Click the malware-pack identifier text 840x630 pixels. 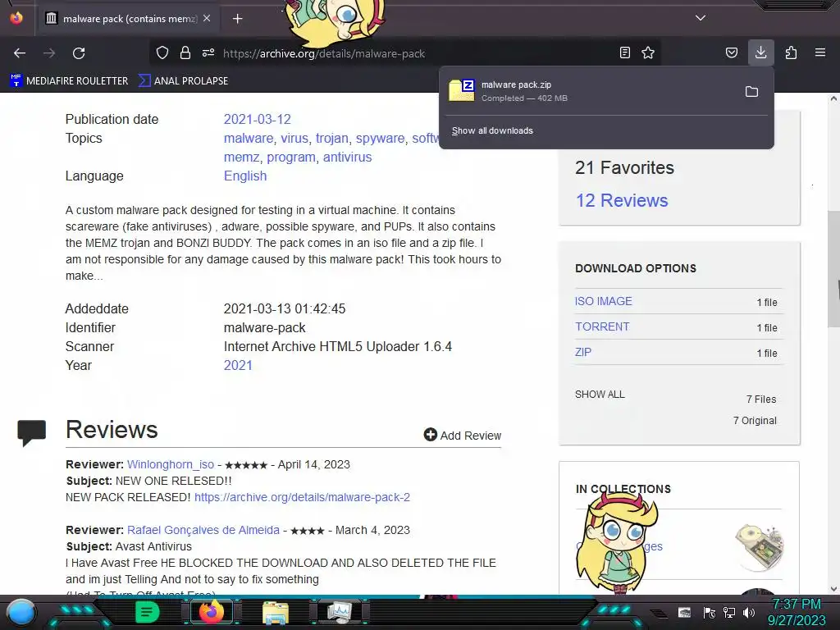coord(265,328)
